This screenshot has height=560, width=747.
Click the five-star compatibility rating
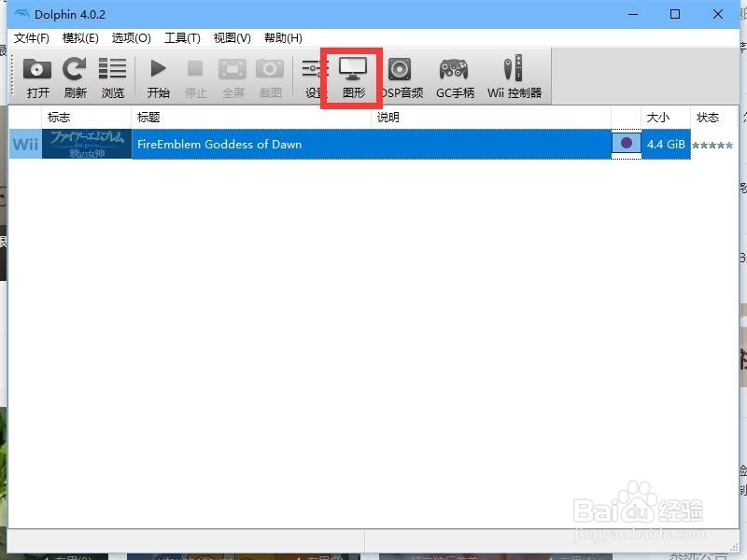(712, 146)
